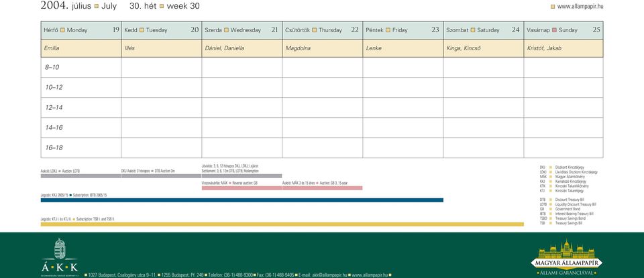Image resolution: width=644 pixels, height=278 pixels.
Task: Click the yellow square beside hét week 30
Action: coord(162,6)
